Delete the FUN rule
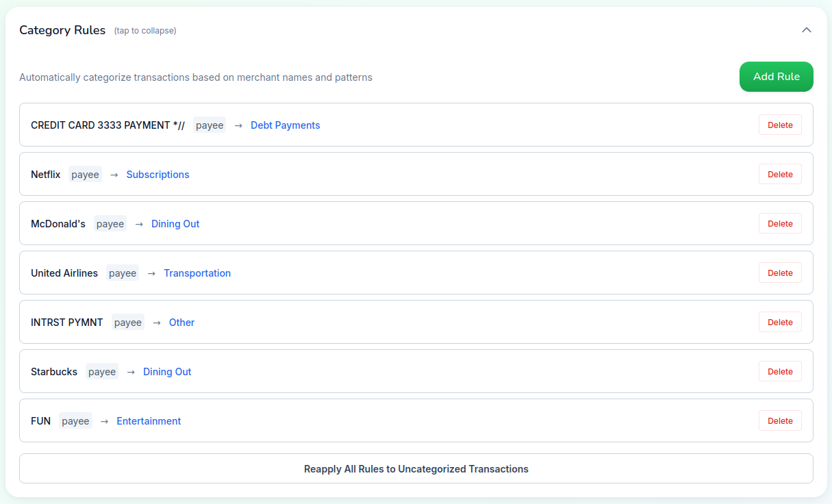This screenshot has width=832, height=504. point(780,420)
